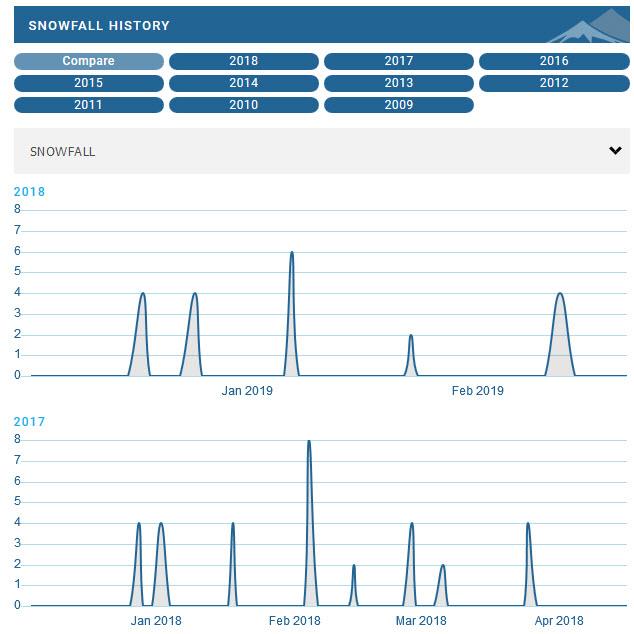Click the SNOWFALL selector label
Image resolution: width=634 pixels, height=634 pixels.
coord(63,152)
